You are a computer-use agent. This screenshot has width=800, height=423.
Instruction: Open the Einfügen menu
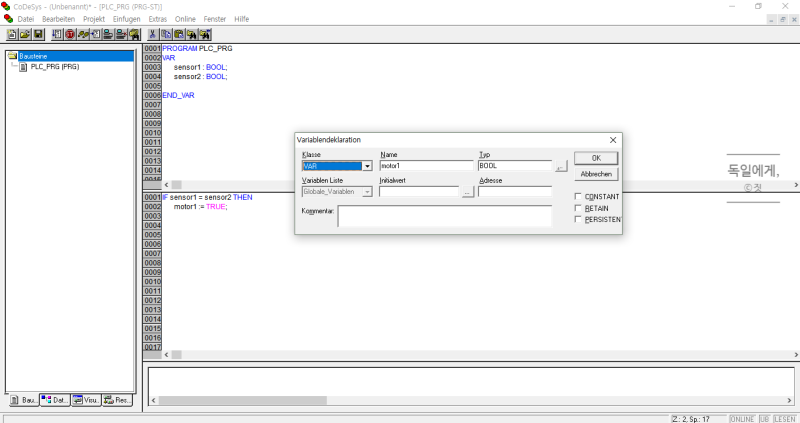pos(127,19)
